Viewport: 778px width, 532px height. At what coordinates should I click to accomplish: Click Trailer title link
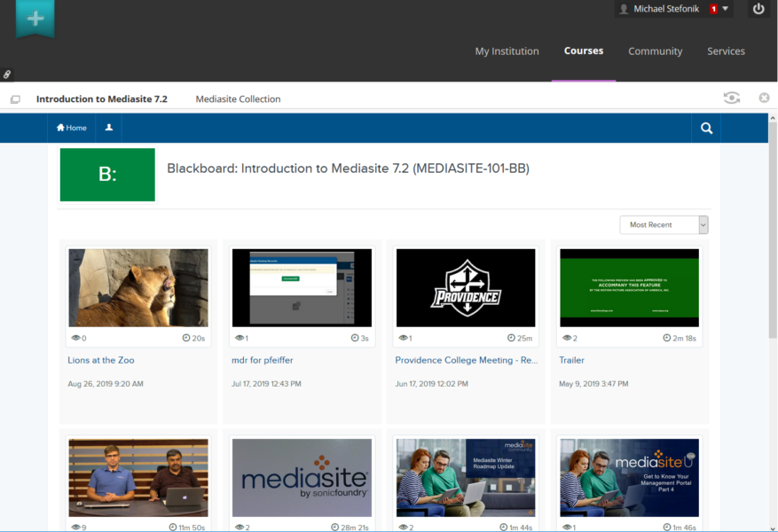pos(571,360)
